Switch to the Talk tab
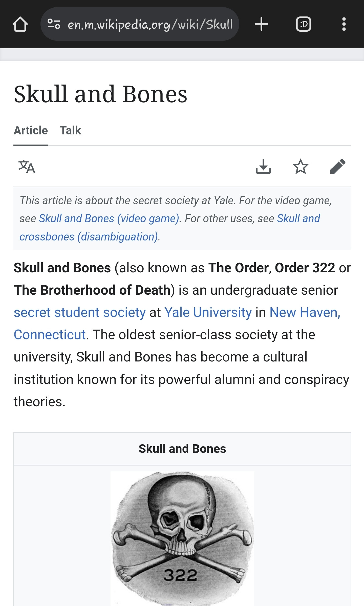The height and width of the screenshot is (606, 364). 70,131
